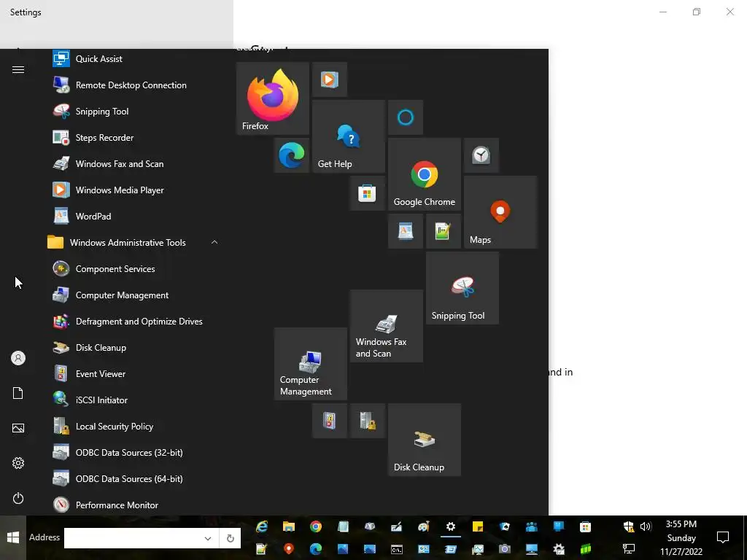
Task: Open the Microsoft Store tile
Action: [x=368, y=193]
